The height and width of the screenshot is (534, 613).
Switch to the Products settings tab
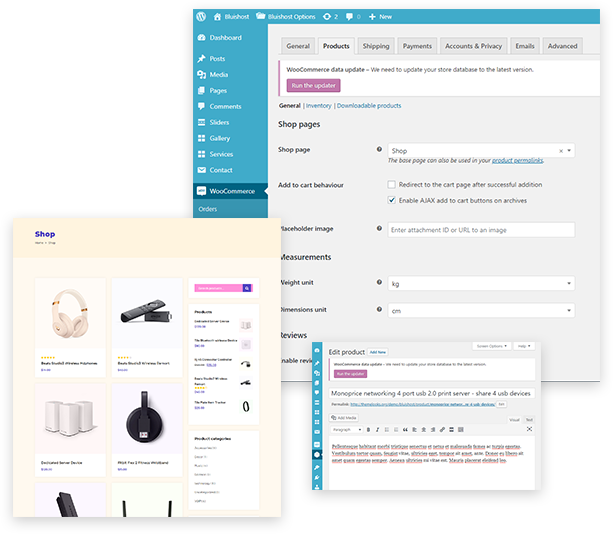coord(336,46)
